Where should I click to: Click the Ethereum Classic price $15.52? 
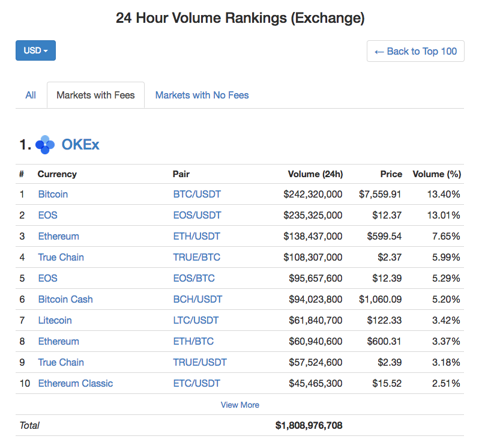coord(387,383)
